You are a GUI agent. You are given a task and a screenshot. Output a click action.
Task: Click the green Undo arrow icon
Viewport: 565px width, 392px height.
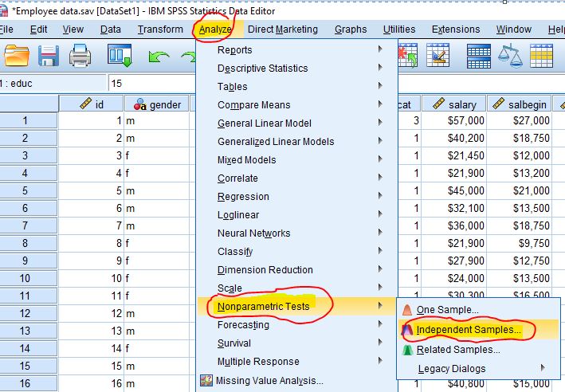159,57
